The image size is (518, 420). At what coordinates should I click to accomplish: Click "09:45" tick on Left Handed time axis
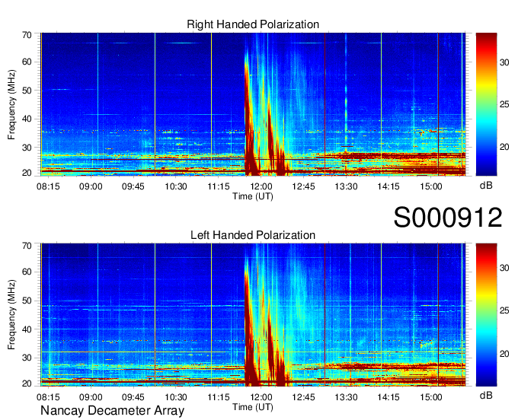[x=133, y=397]
